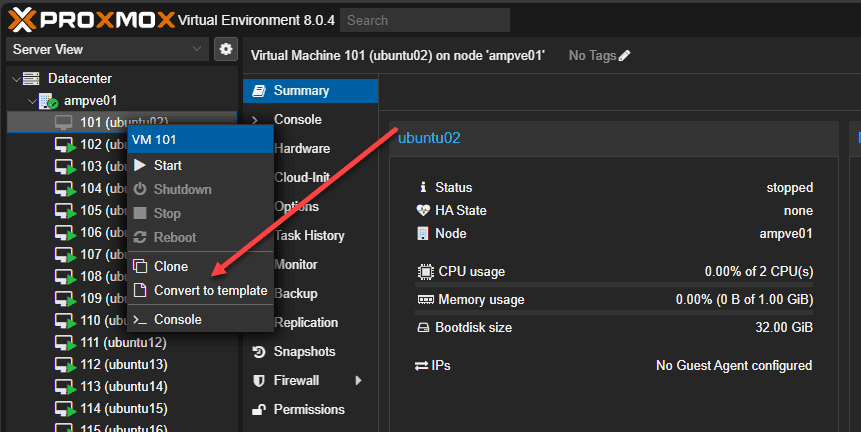The image size is (861, 432).
Task: Click the running VM 114 icon
Action: (65, 408)
